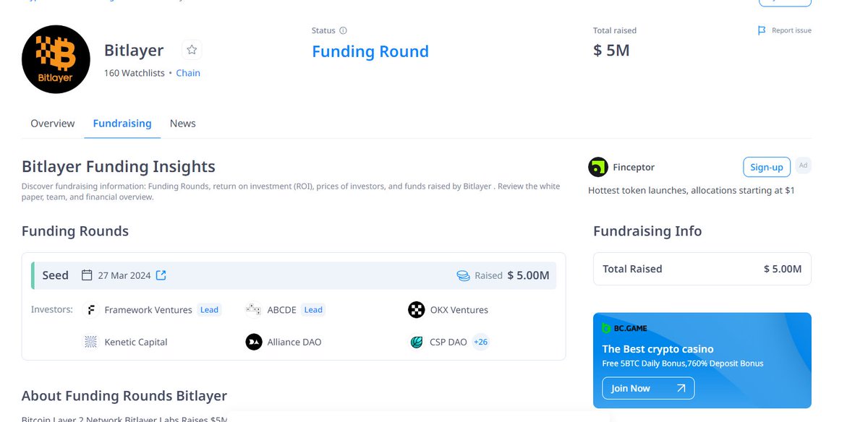Screen dimensions: 868x422
Task: Open CSP DAO investor link
Action: [x=448, y=342]
